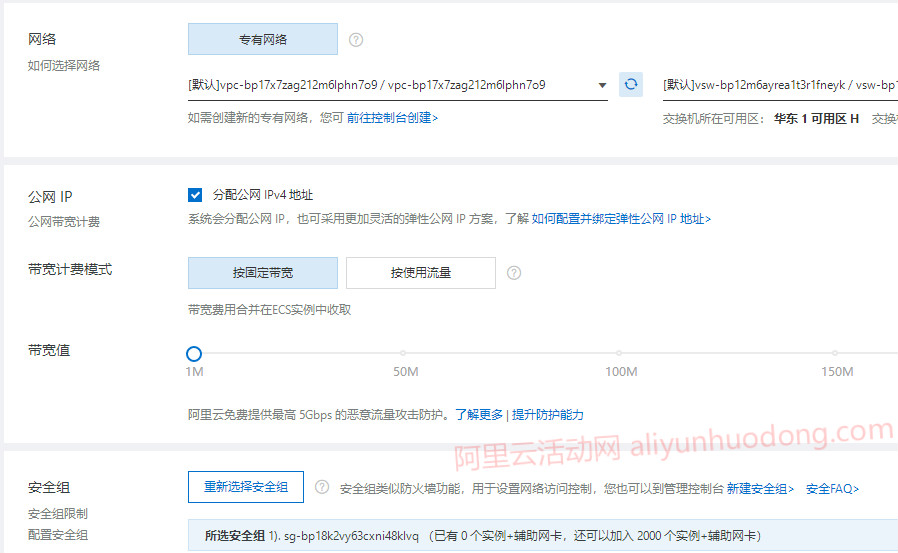The height and width of the screenshot is (553, 898).
Task: Set bandwidth slider to the 50M mark
Action: [x=403, y=353]
